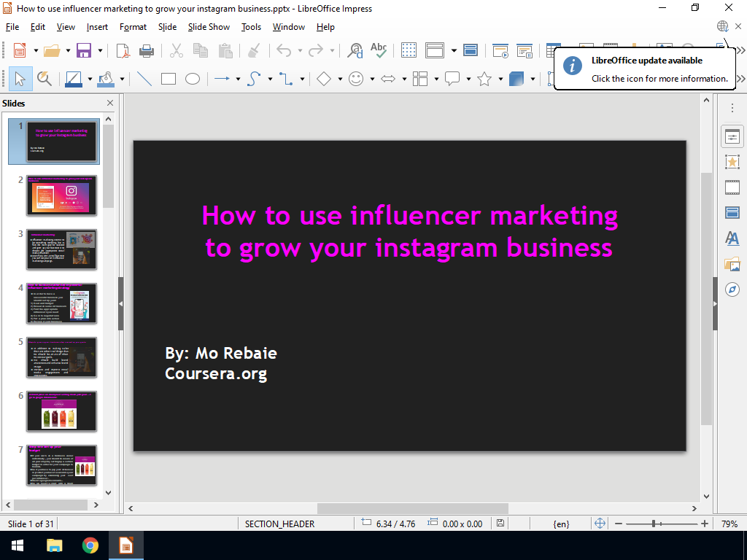
Task: Open the Navigator in sidebar
Action: (732, 289)
